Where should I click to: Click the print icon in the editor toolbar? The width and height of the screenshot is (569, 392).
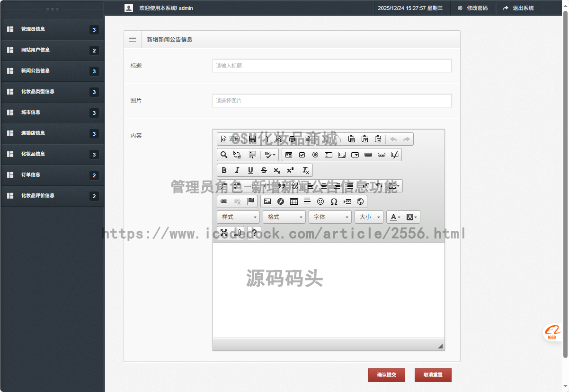pos(291,139)
